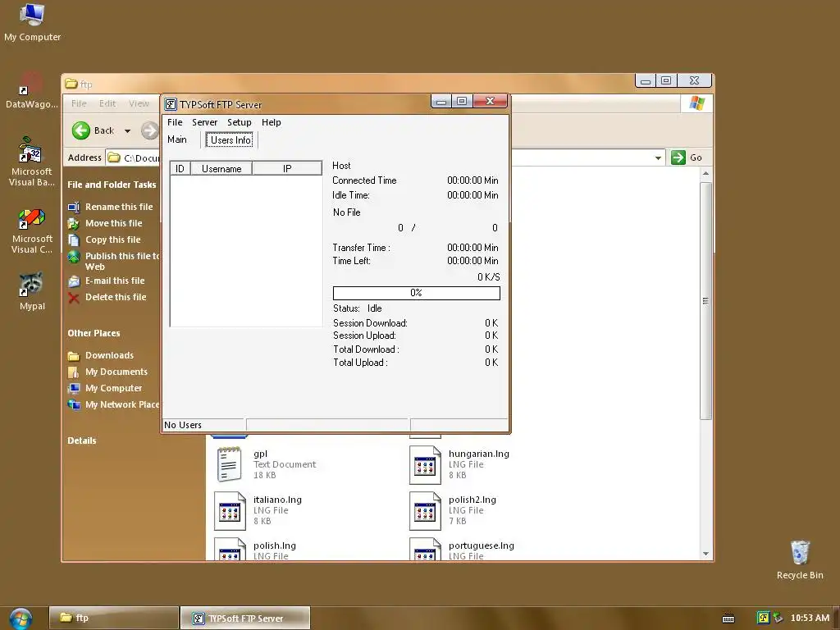Click the ID column header
This screenshot has width=840, height=630.
click(180, 169)
